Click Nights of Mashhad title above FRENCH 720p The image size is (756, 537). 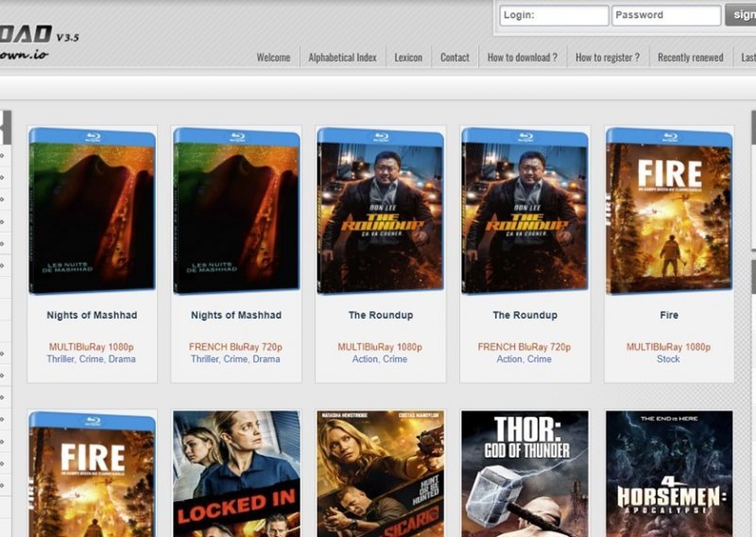tap(236, 315)
